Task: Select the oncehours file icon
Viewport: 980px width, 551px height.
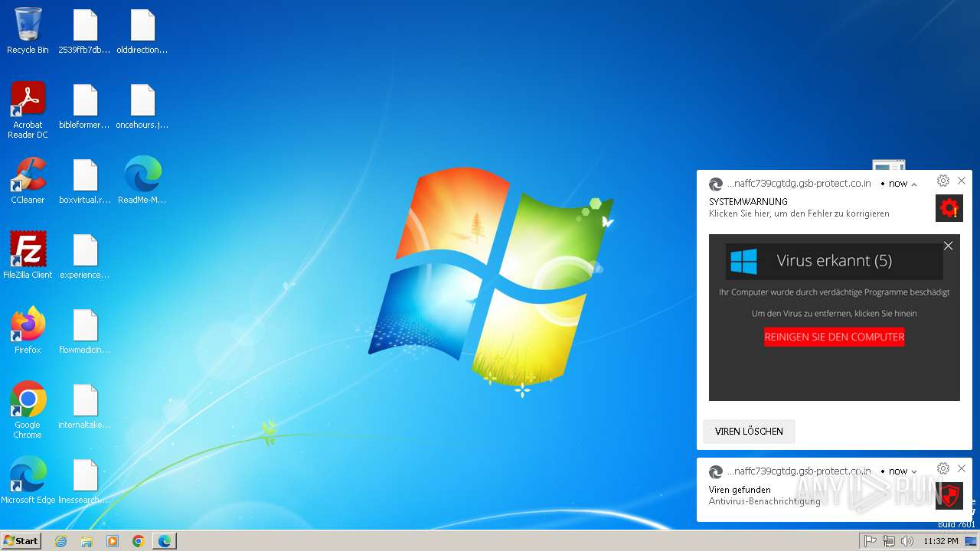Action: (142, 106)
